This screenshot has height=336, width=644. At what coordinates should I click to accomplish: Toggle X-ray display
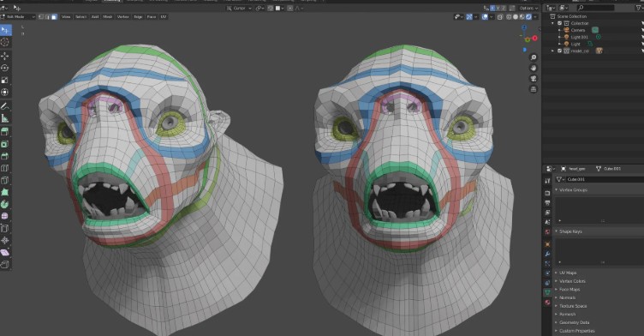(500, 17)
